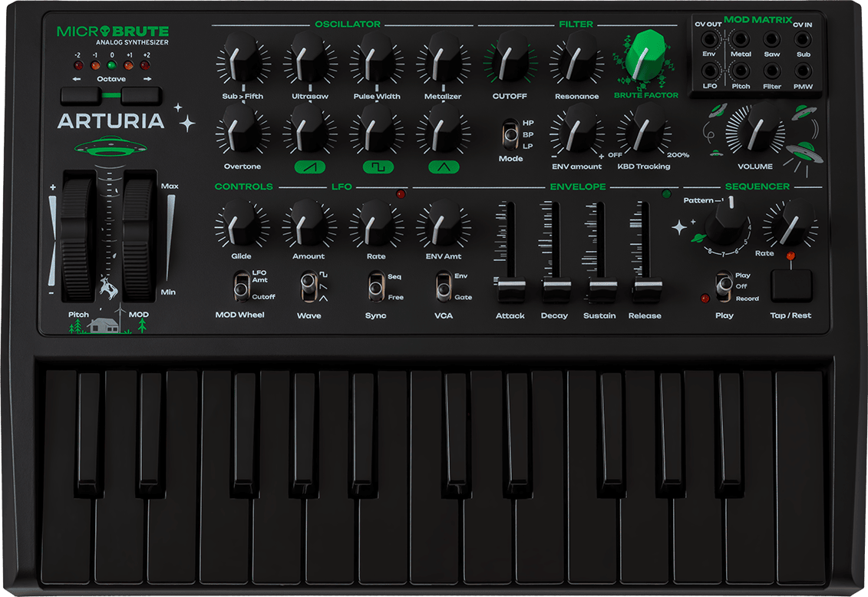Click the PMW jack in Mod Matrix
This screenshot has height=597, width=868.
[803, 71]
